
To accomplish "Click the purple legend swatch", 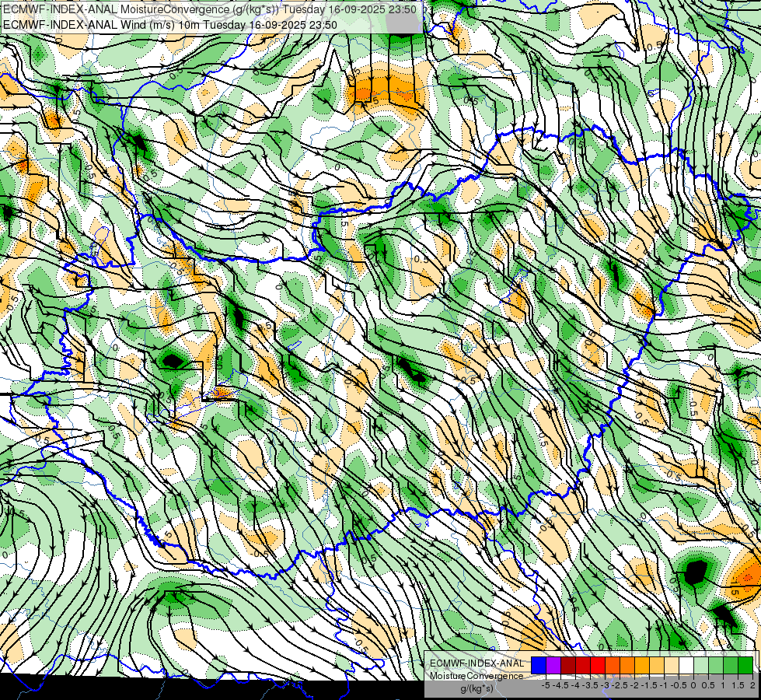I will coord(553,666).
